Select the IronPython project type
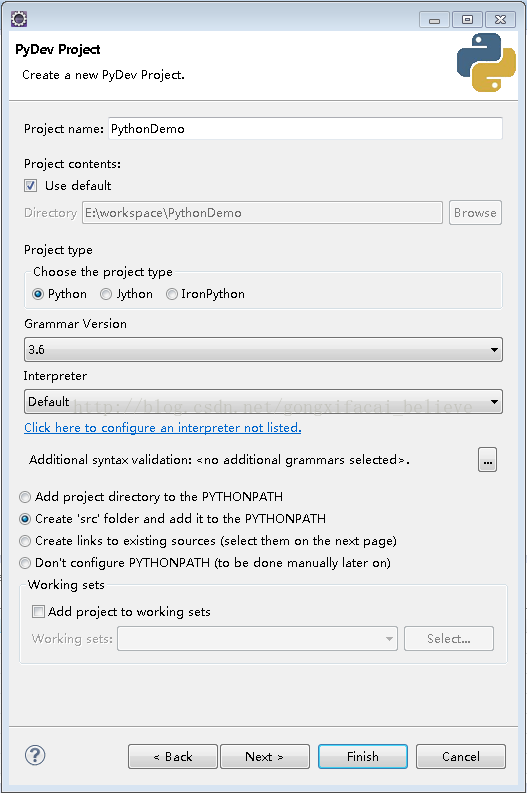 (x=172, y=294)
